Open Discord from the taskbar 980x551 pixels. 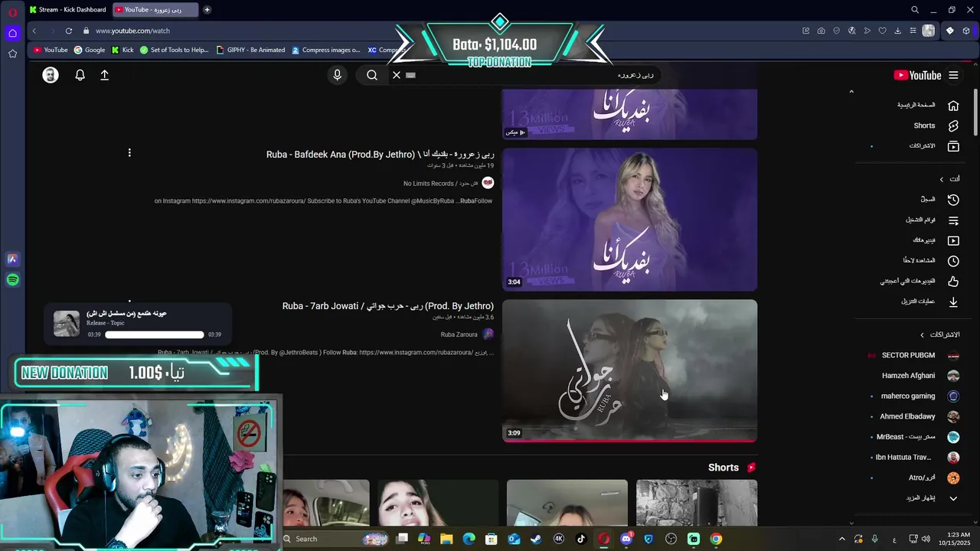[x=626, y=539]
